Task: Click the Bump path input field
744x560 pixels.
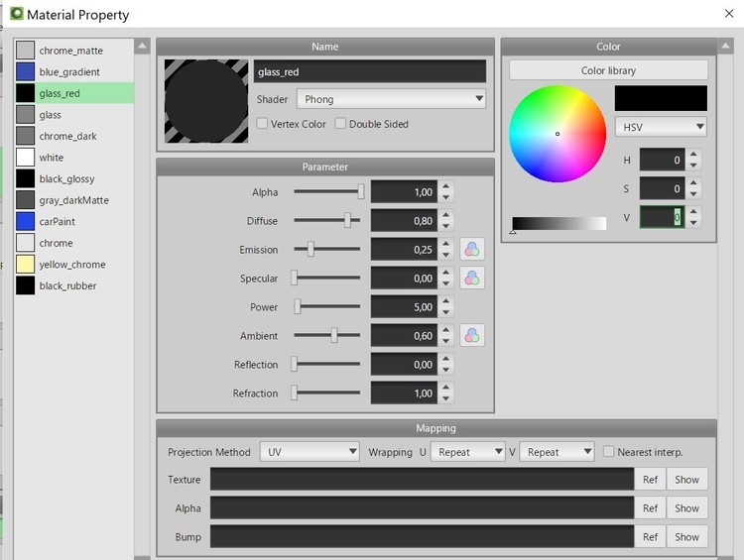Action: (422, 537)
